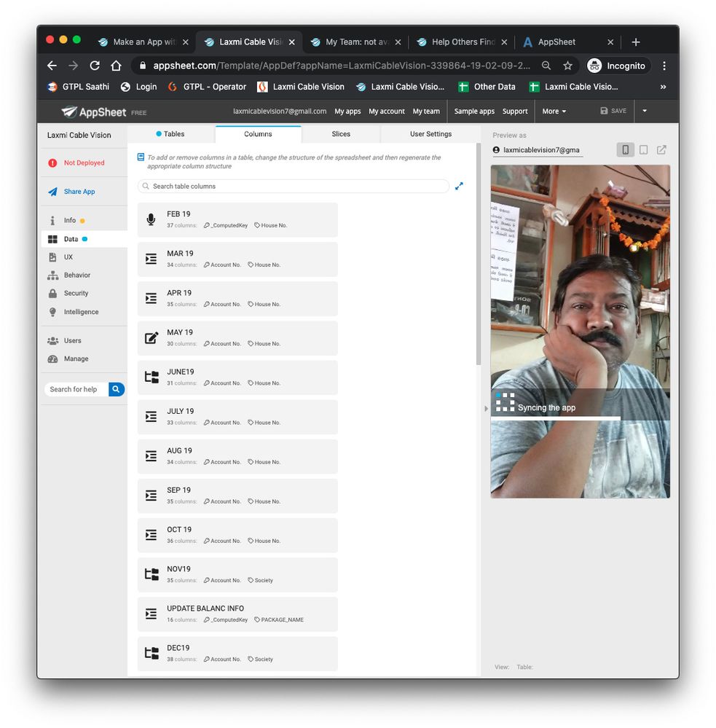Click the Search table columns field
The width and height of the screenshot is (716, 728).
[294, 186]
